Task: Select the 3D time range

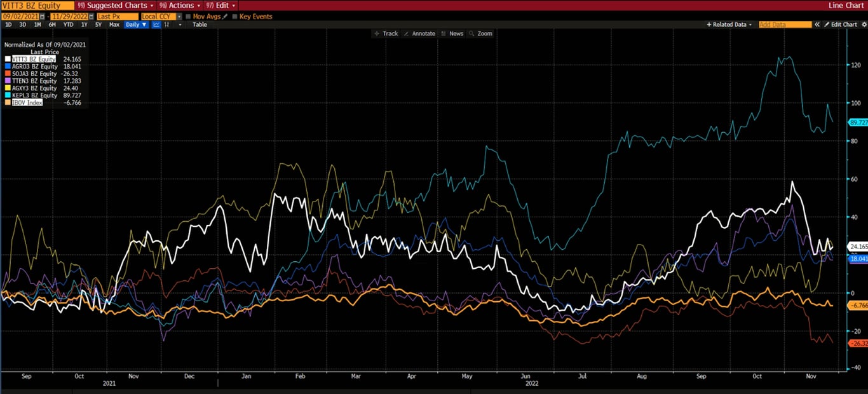Action: (23, 25)
